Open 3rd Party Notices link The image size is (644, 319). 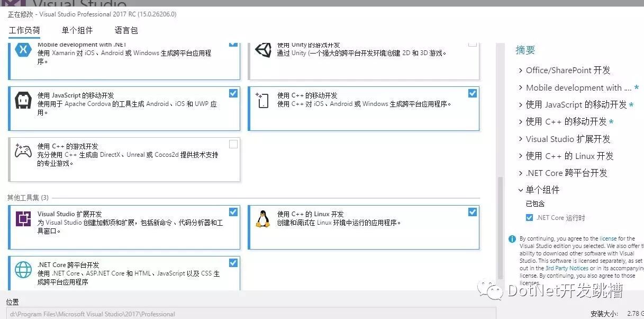tap(567, 269)
